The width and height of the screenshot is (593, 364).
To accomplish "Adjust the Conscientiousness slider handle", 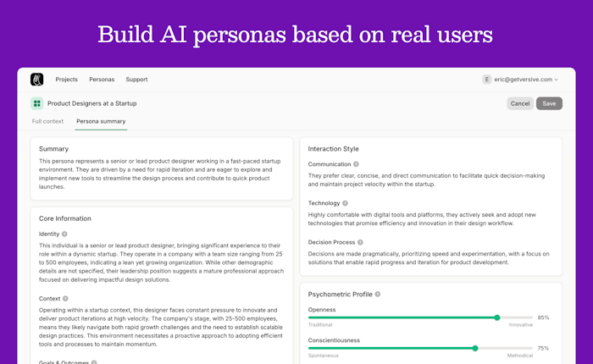I will tap(475, 348).
